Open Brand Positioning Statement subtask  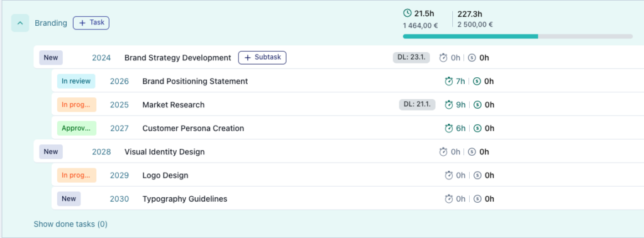click(x=195, y=81)
